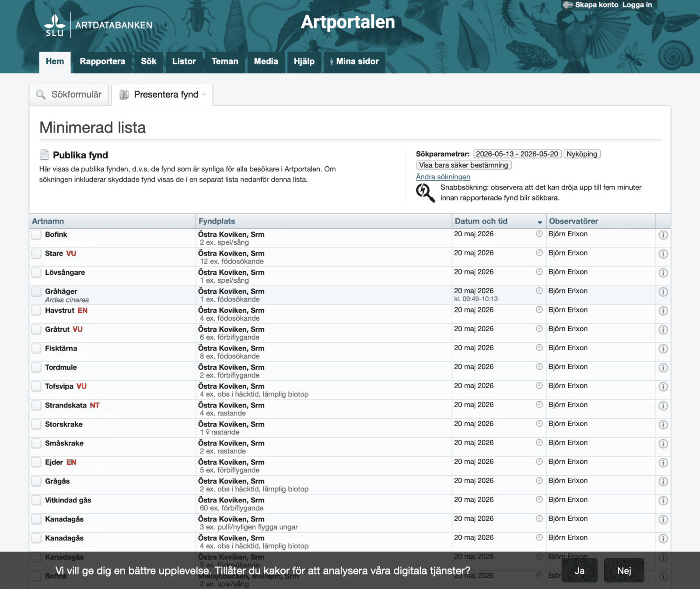Image resolution: width=700 pixels, height=589 pixels.
Task: Click clock icon in the Fisktärna date cell
Action: 539,347
